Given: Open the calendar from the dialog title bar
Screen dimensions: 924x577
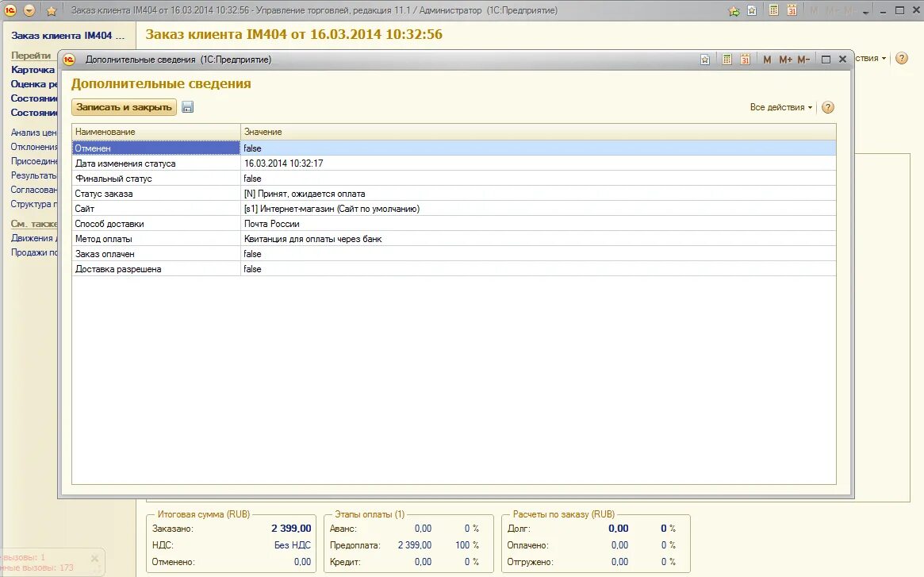Looking at the screenshot, I should point(745,59).
